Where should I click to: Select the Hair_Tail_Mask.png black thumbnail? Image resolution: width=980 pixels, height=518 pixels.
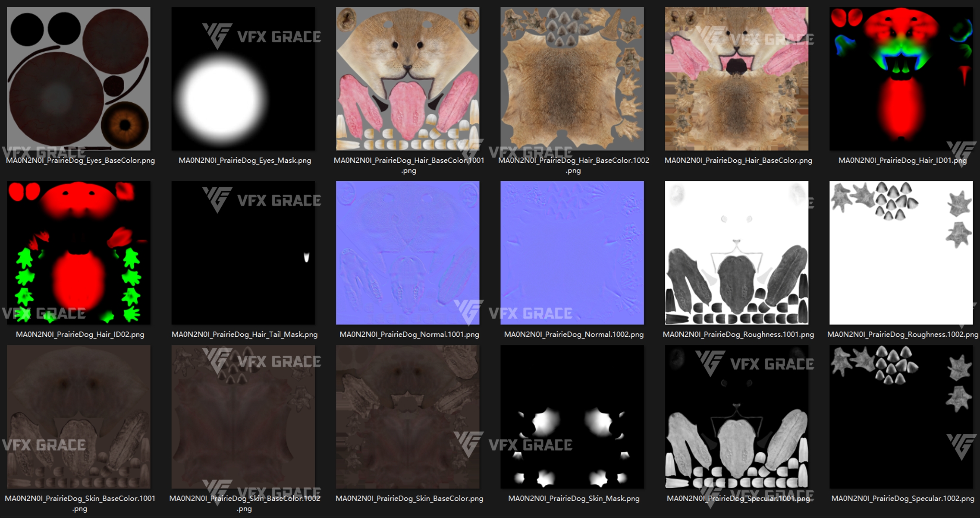point(243,253)
